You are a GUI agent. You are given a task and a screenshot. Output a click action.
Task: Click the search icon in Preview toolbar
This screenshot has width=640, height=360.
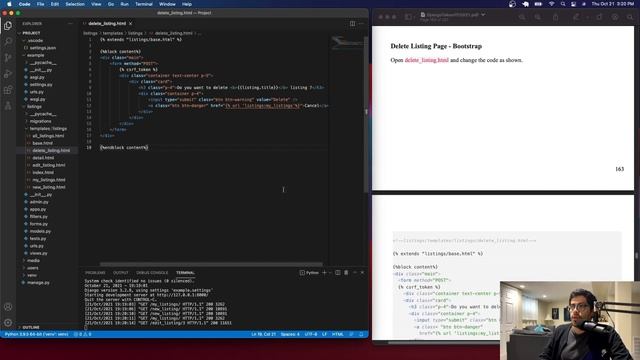coord(630,17)
